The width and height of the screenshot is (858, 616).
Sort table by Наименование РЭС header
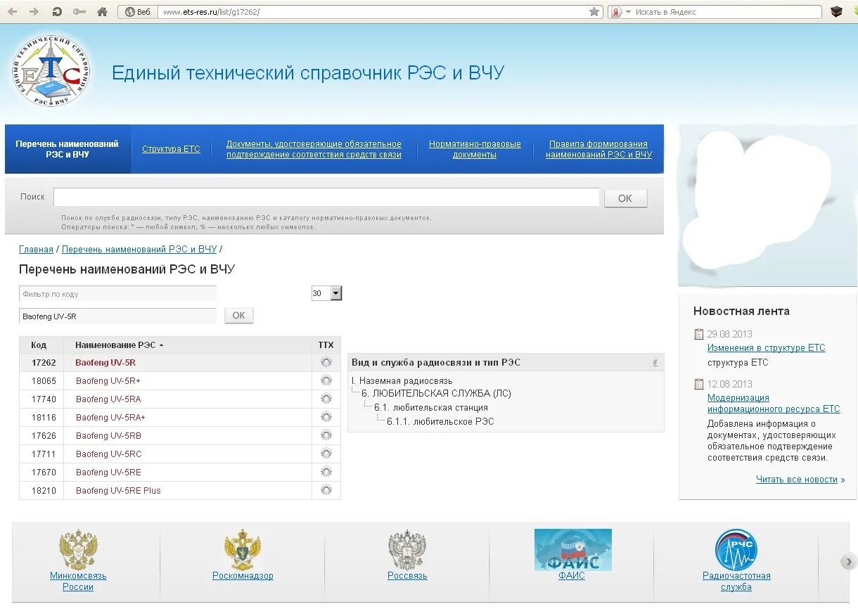[x=120, y=345]
